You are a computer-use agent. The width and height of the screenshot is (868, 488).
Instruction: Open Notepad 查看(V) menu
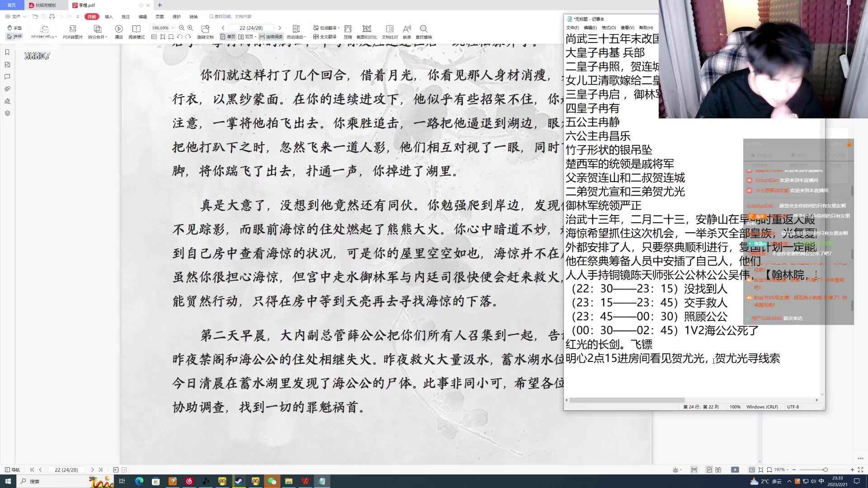[x=627, y=28]
